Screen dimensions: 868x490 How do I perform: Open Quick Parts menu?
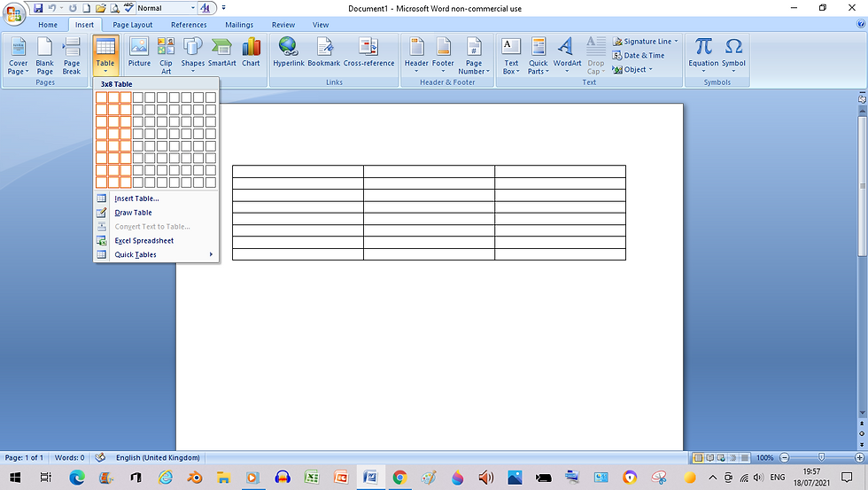(539, 55)
